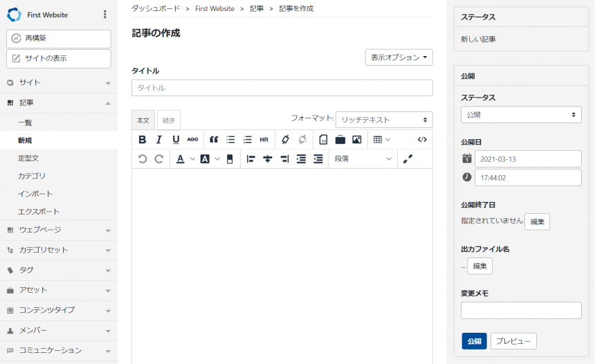
Task: Click the publish time field 17:44:02
Action: click(528, 178)
